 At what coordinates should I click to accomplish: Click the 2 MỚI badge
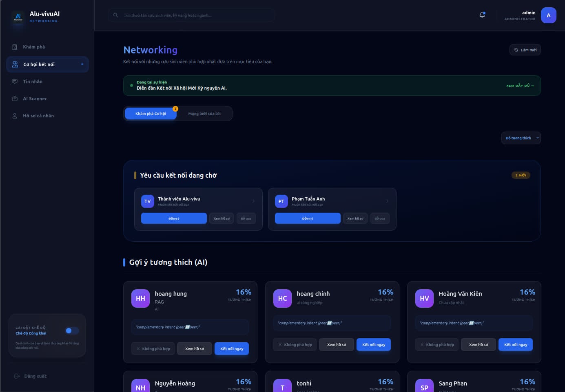521,175
